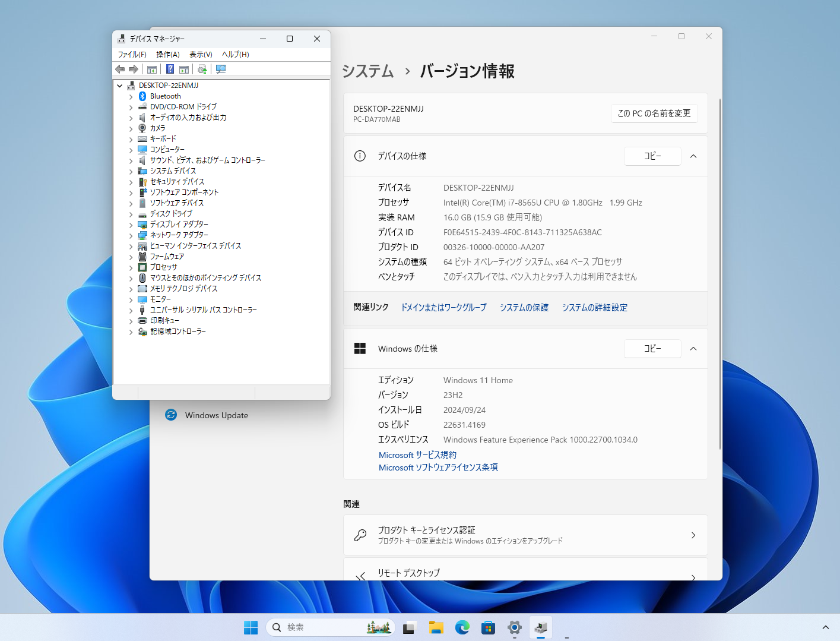
Task: Select セキュリティ デバイス tree item
Action: [x=177, y=182]
